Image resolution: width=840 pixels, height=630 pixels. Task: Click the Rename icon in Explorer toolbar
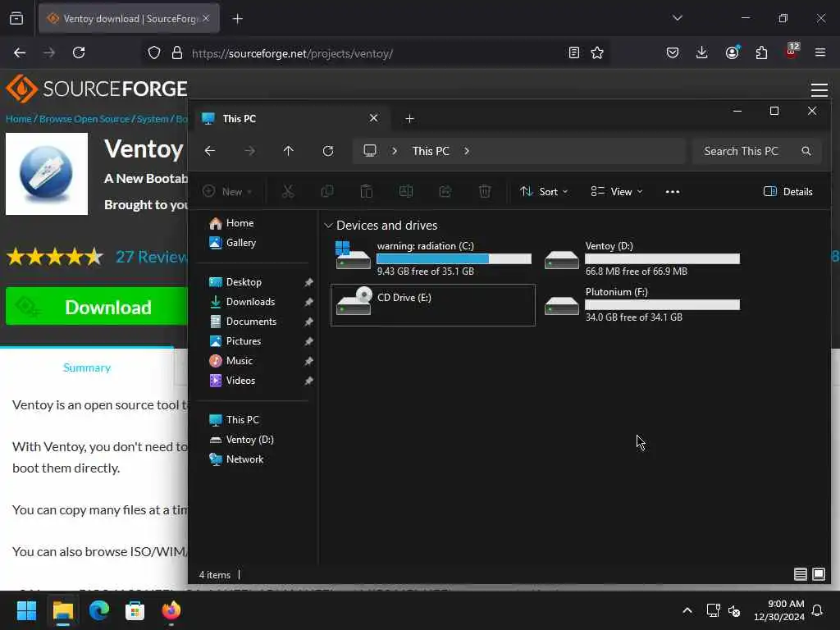[x=405, y=191]
